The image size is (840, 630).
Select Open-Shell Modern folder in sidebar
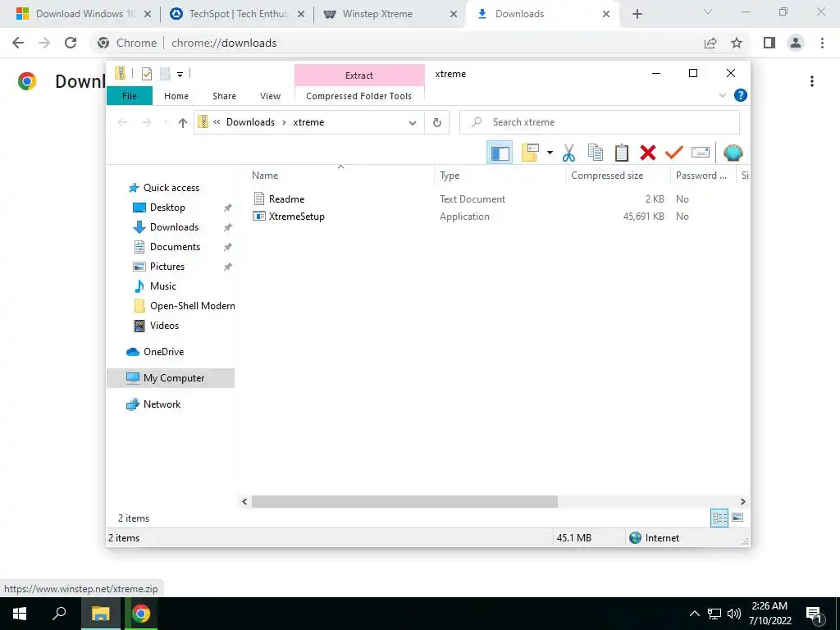point(192,306)
